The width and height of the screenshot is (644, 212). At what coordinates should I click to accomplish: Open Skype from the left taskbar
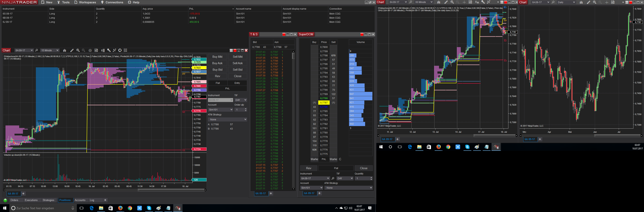click(x=149, y=208)
